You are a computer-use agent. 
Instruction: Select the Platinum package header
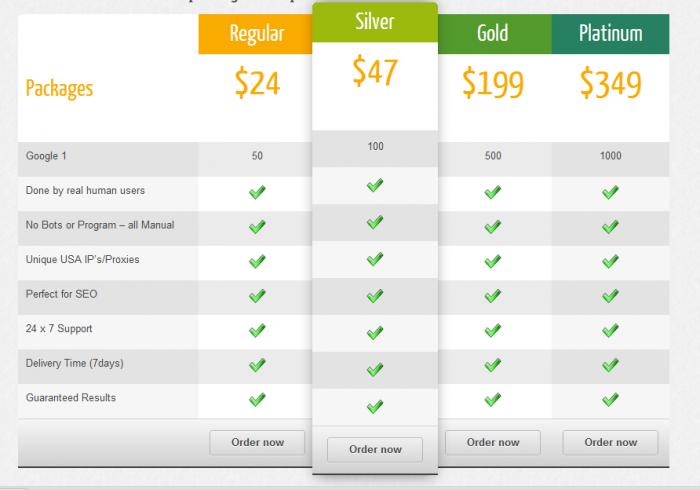click(610, 34)
